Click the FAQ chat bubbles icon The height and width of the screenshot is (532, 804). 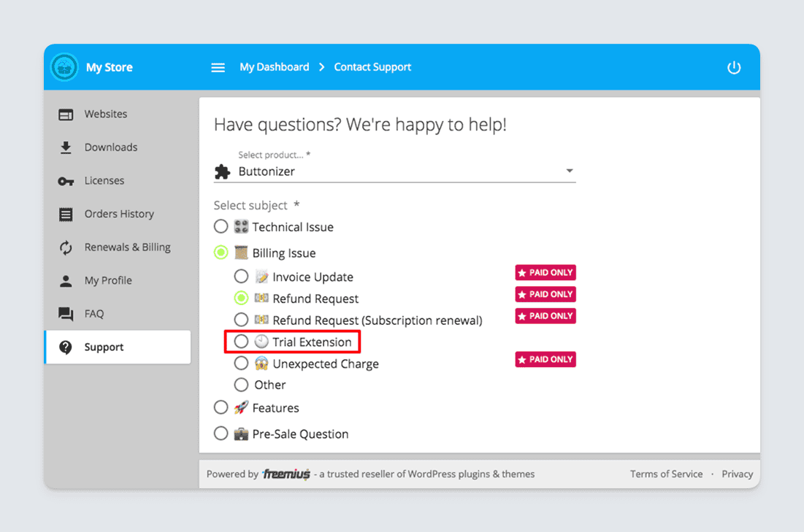(66, 314)
